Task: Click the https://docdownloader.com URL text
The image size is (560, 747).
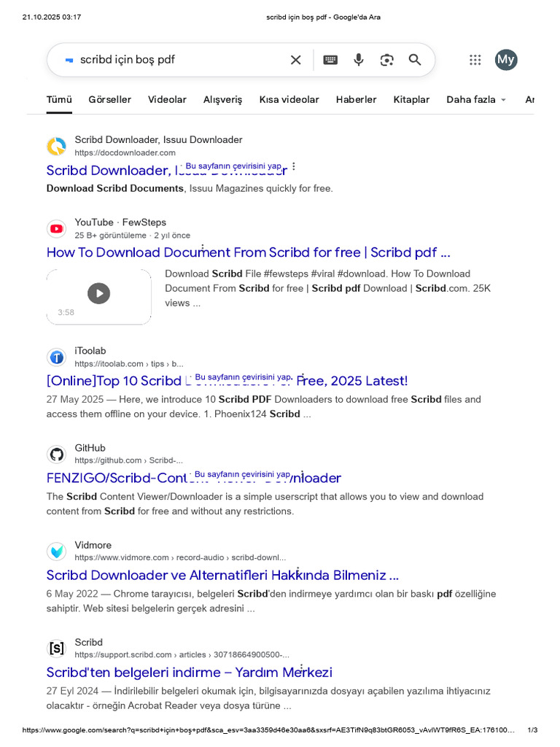Action: pos(125,153)
